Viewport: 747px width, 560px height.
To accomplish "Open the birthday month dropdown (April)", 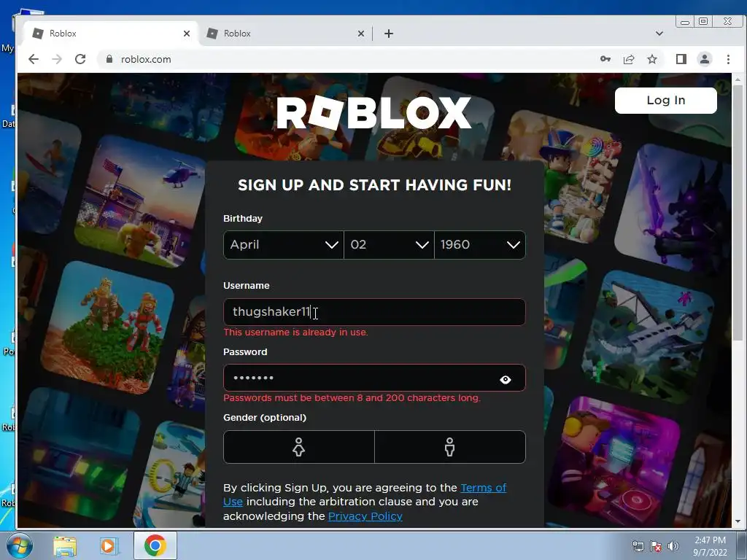I will [284, 245].
